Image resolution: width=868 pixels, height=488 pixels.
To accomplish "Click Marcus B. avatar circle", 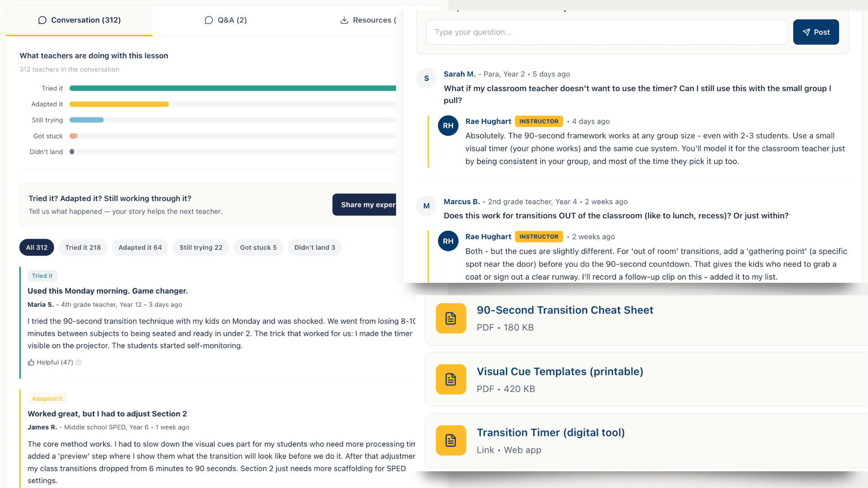I will 426,206.
